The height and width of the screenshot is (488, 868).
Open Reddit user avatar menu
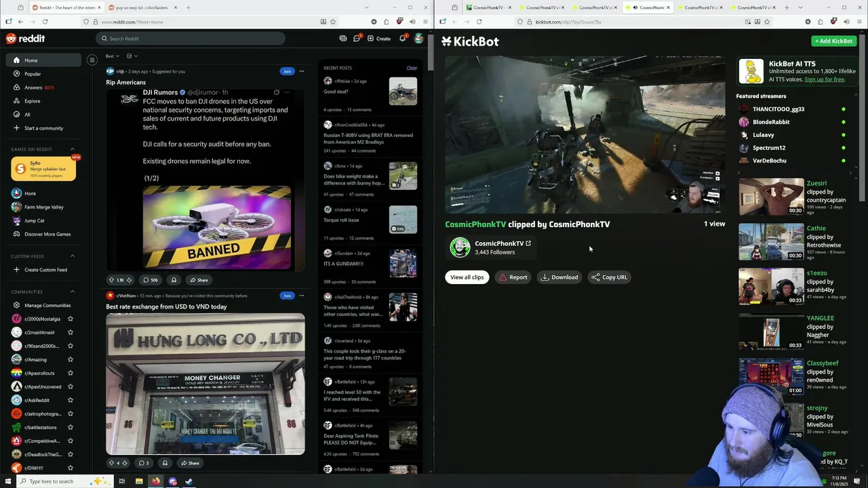[x=419, y=39]
